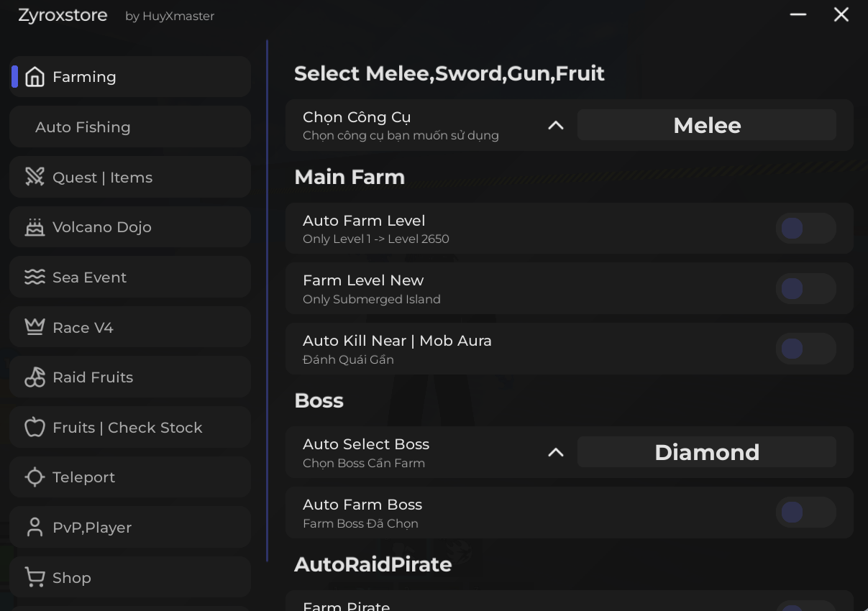
Task: Click the Sea Event waves icon
Action: (x=35, y=277)
